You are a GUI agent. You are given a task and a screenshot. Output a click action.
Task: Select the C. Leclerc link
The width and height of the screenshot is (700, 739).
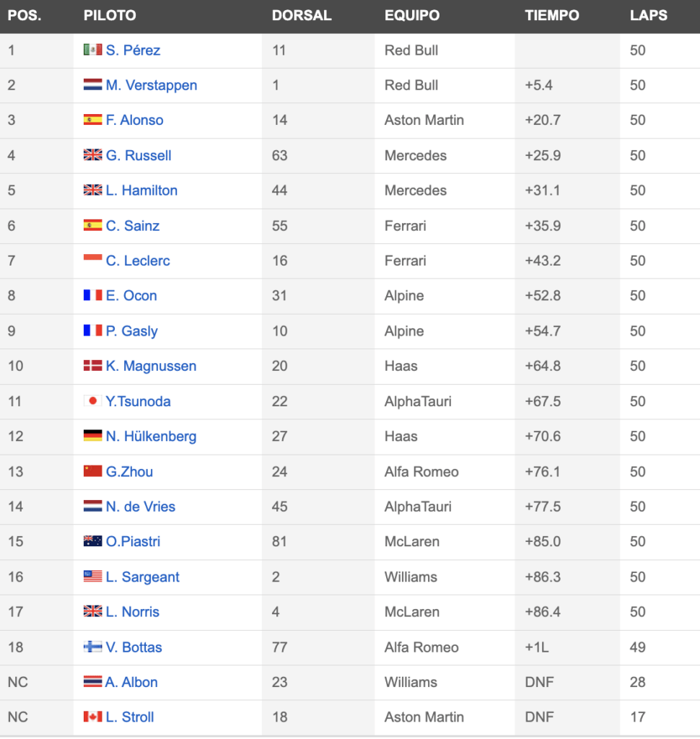click(138, 261)
